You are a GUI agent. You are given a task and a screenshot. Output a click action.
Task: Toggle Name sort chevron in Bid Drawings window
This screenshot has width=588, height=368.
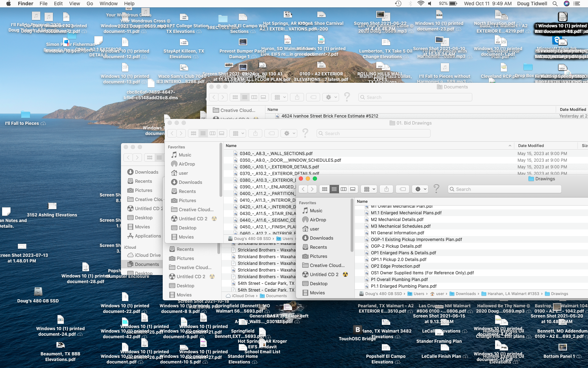coord(510,146)
